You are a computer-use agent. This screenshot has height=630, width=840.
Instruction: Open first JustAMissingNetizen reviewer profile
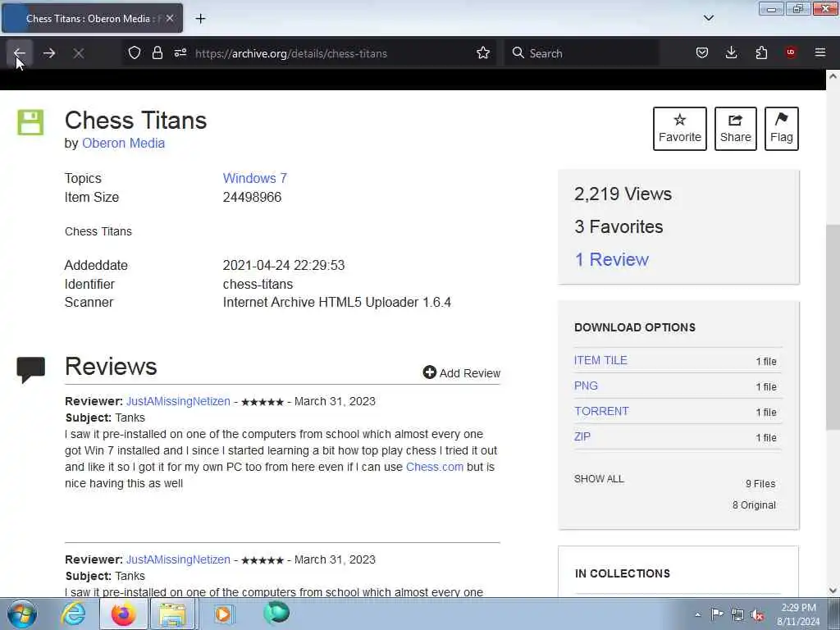click(x=178, y=401)
